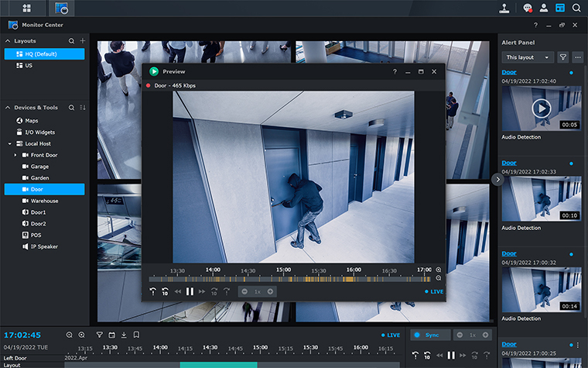Image resolution: width=588 pixels, height=368 pixels.
Task: Increase playback speed in the Preview window
Action: pos(270,291)
